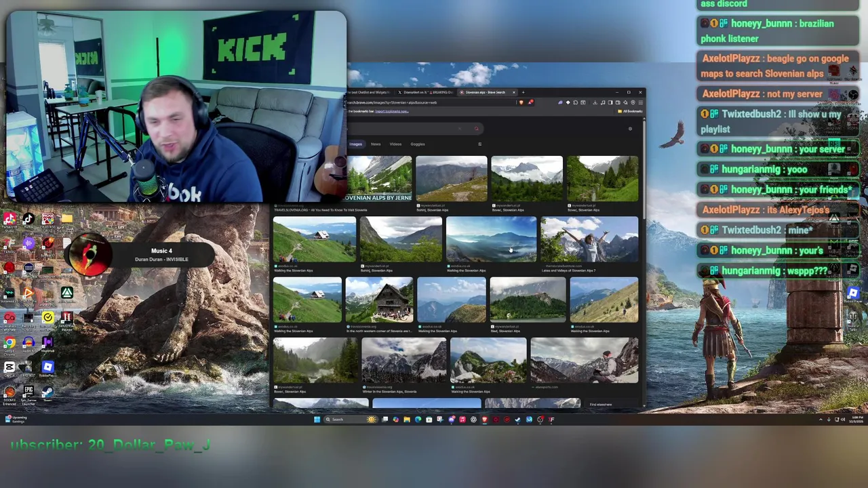Select the Images search tab
The width and height of the screenshot is (868, 488).
(x=355, y=144)
